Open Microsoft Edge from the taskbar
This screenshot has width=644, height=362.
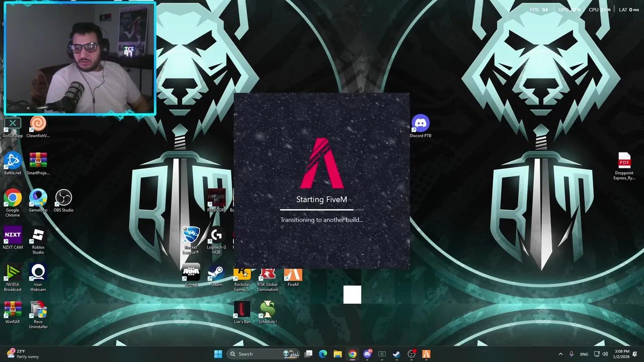coord(323,354)
